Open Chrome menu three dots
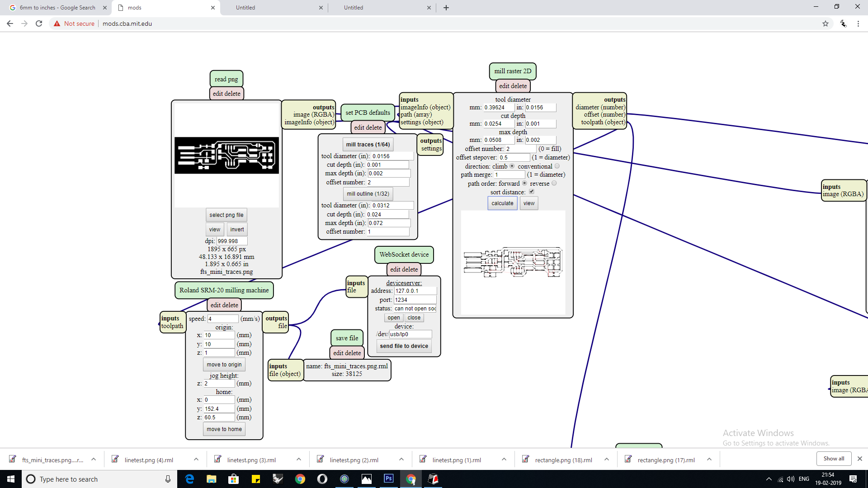Viewport: 868px width, 488px height. pos(858,23)
